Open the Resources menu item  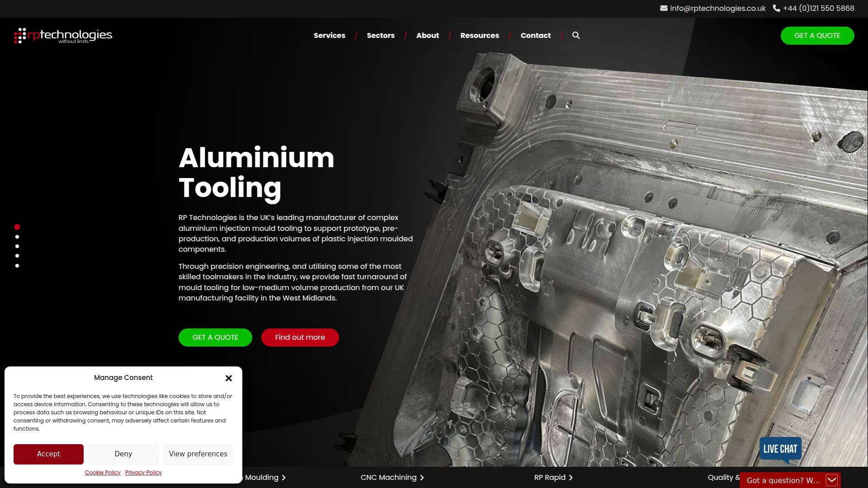point(479,35)
